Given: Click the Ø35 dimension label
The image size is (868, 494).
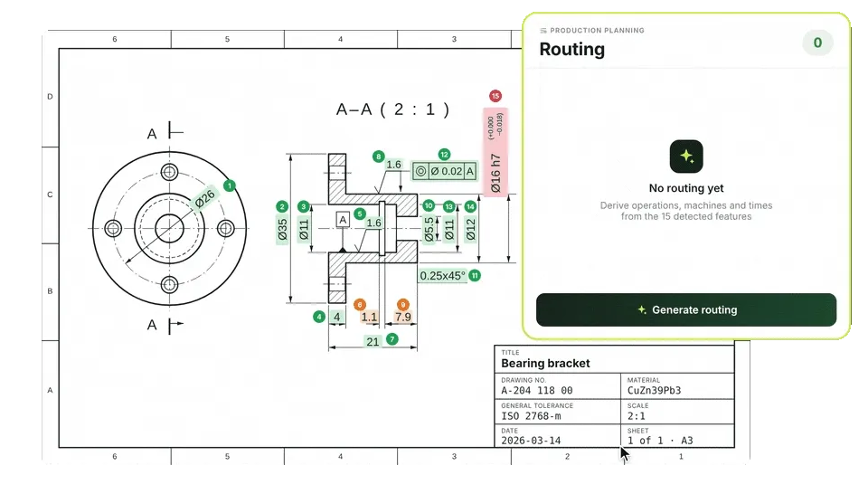Looking at the screenshot, I should click(282, 229).
